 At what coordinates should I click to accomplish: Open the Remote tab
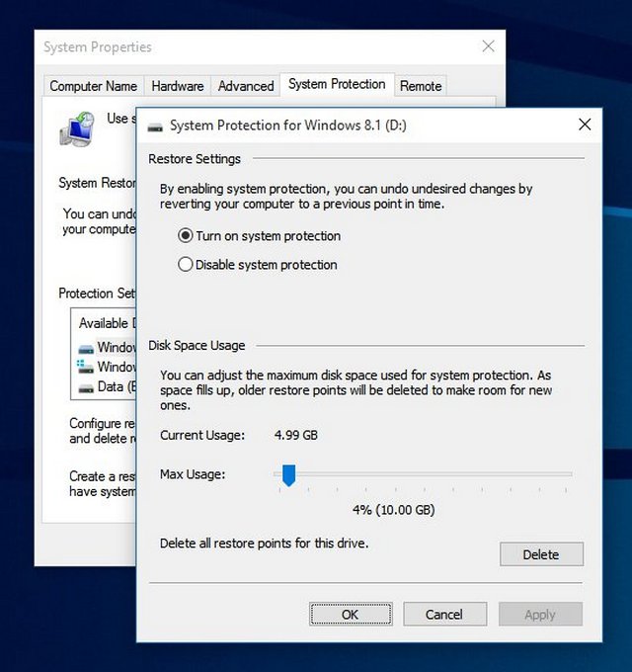[x=421, y=86]
